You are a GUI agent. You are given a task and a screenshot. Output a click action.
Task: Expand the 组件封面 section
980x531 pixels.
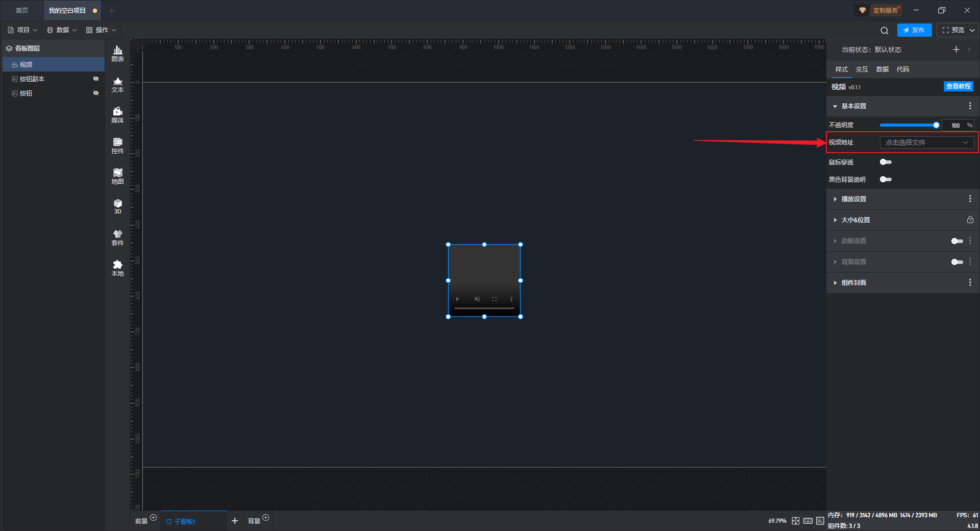pyautogui.click(x=835, y=283)
